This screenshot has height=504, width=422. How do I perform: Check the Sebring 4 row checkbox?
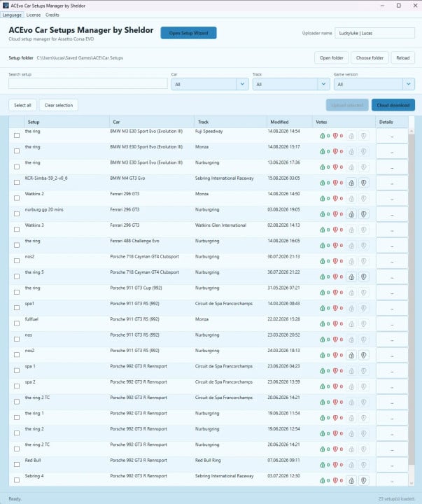[x=17, y=480]
